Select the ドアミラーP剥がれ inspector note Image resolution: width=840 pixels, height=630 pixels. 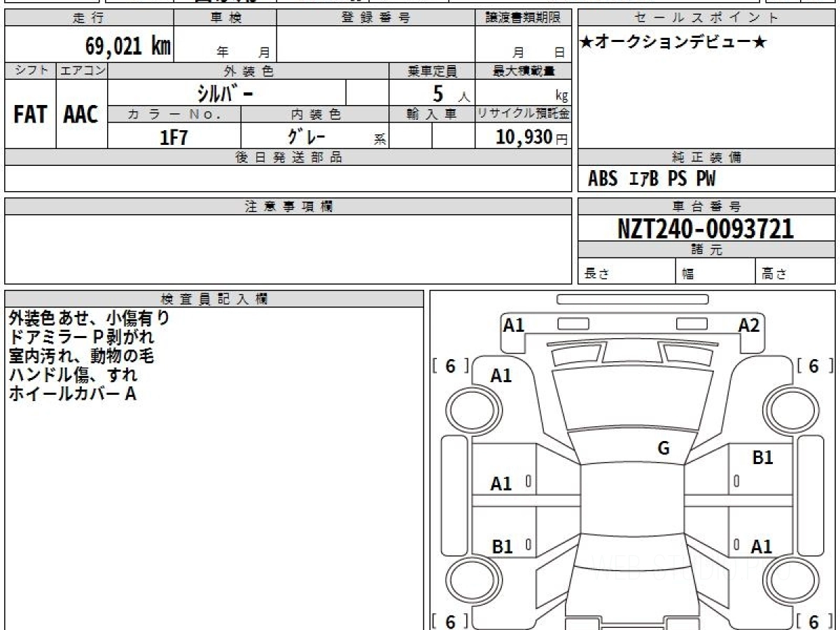[81, 337]
